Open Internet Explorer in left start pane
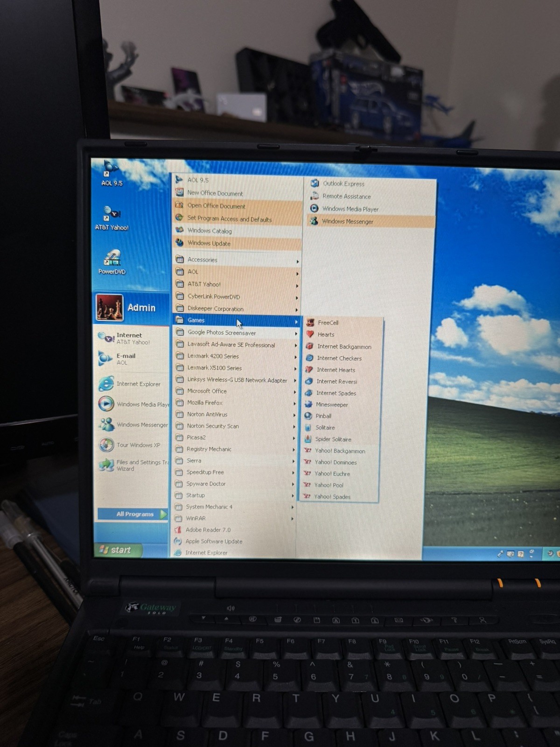 click(x=133, y=384)
